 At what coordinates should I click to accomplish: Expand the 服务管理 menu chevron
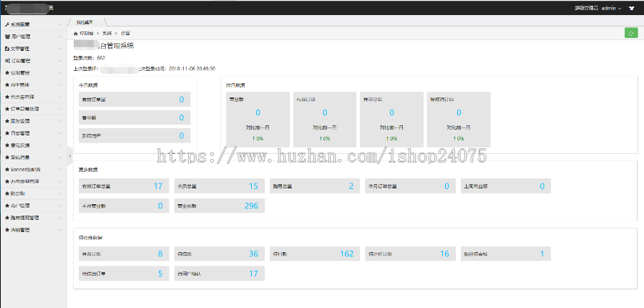pyautogui.click(x=59, y=121)
